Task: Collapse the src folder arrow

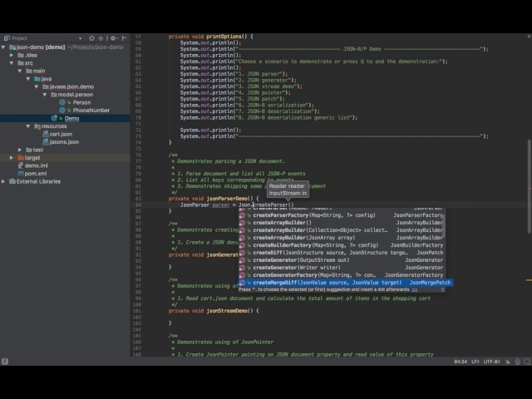Action: point(12,63)
